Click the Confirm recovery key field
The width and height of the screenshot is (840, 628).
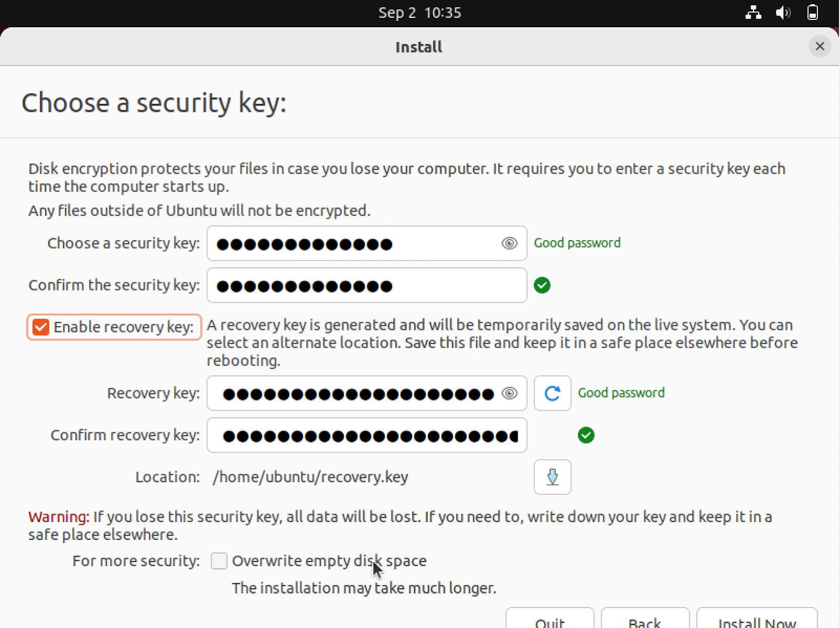366,435
